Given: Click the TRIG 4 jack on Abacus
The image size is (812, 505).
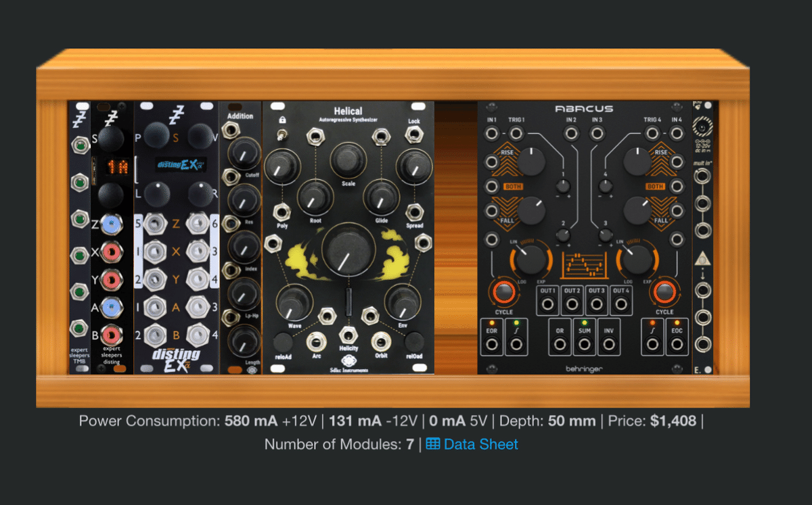Looking at the screenshot, I should coord(652,135).
